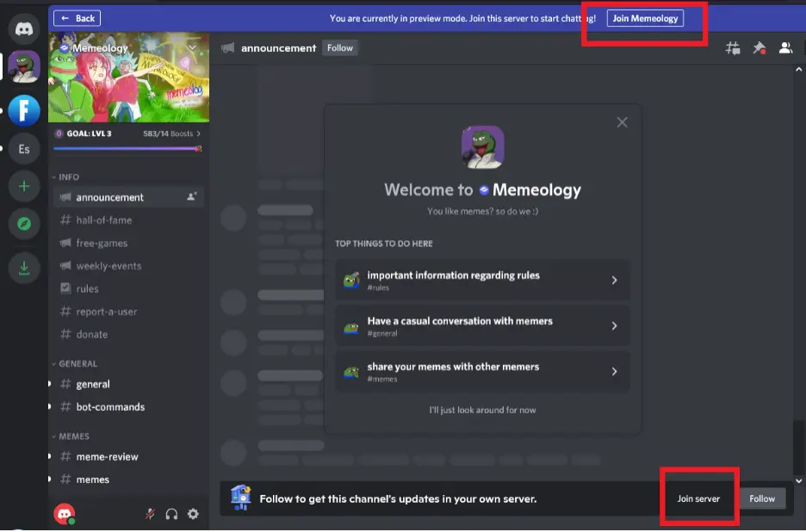
Task: Open Explore Discoverable Servers compass icon
Action: 23,224
